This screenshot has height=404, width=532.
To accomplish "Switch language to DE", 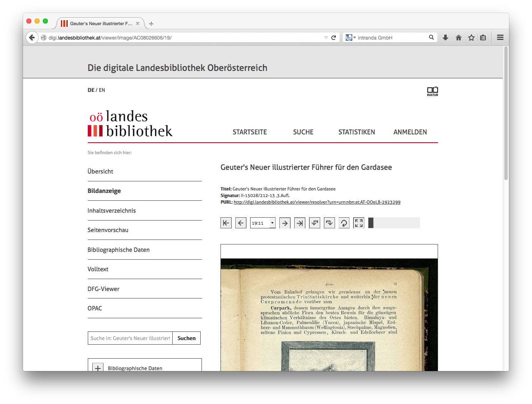I will coord(91,90).
